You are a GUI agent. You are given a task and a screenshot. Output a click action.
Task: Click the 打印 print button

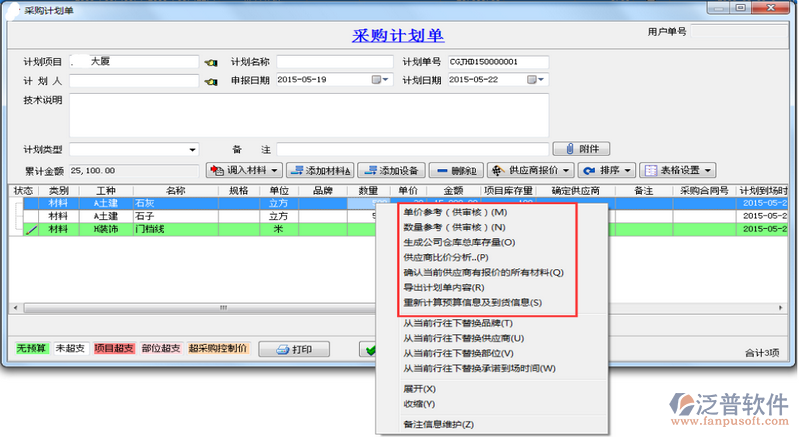coord(294,349)
